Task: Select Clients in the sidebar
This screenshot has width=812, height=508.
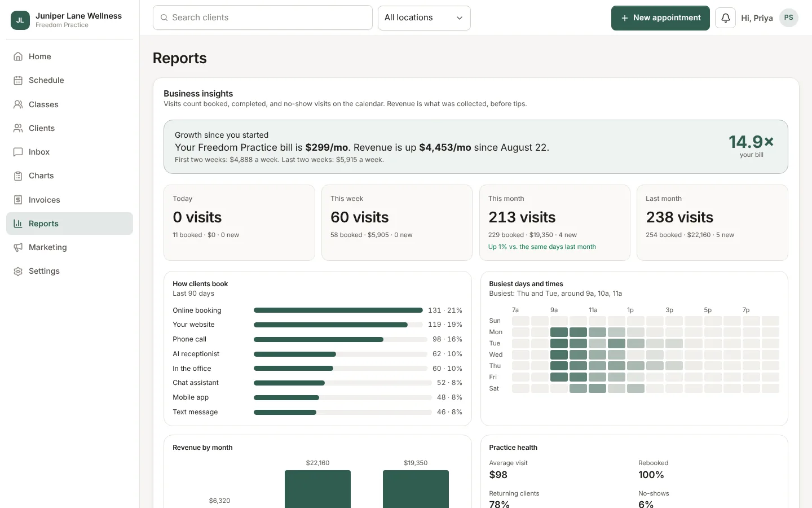Action: click(69, 128)
